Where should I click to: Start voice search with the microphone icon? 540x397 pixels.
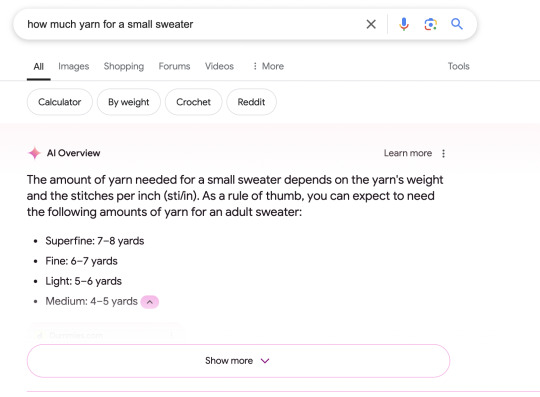tap(404, 24)
